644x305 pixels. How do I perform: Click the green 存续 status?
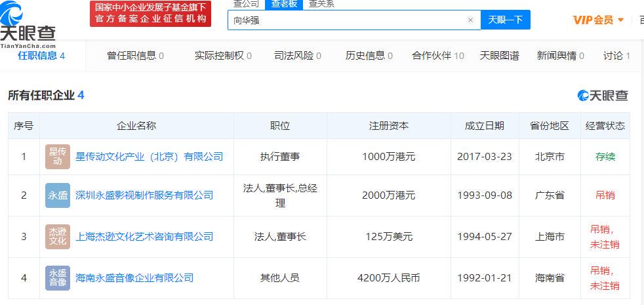pos(605,157)
